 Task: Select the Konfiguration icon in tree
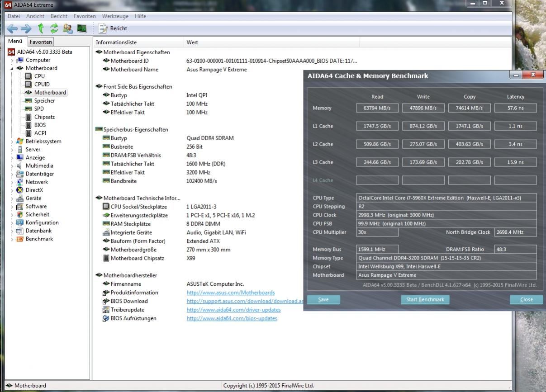[x=19, y=222]
